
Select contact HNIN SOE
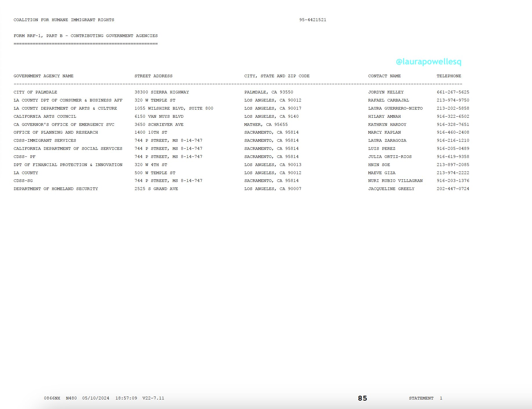(x=379, y=165)
